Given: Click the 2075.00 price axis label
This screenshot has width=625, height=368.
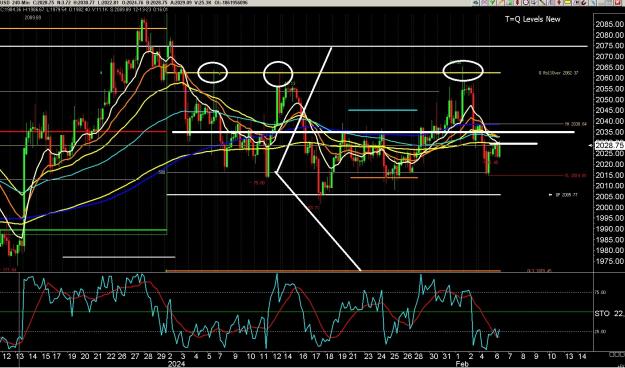Looking at the screenshot, I should [610, 46].
